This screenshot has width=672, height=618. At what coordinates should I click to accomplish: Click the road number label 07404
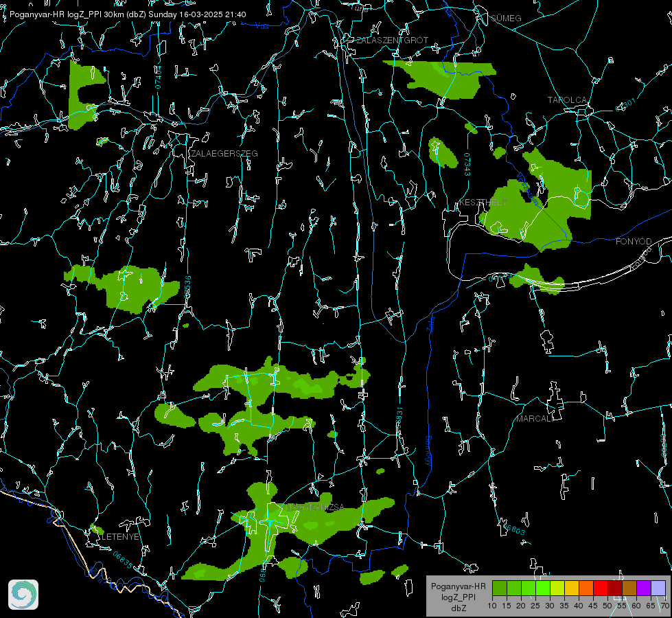[158, 77]
